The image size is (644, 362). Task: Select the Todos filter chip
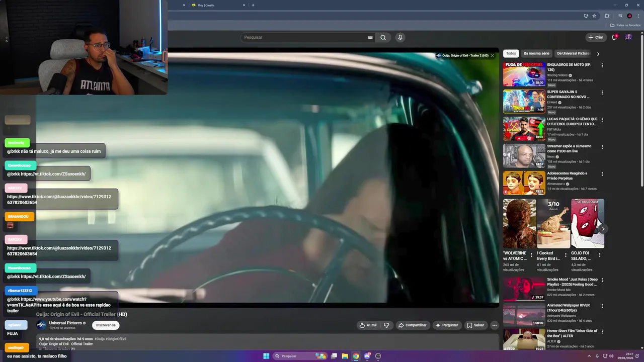(511, 53)
